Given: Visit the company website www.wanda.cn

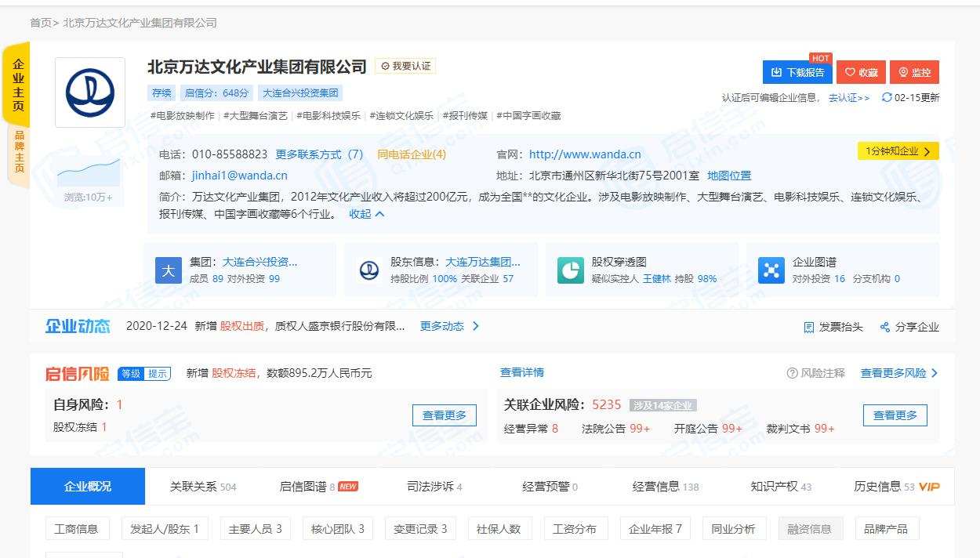Looking at the screenshot, I should 584,154.
